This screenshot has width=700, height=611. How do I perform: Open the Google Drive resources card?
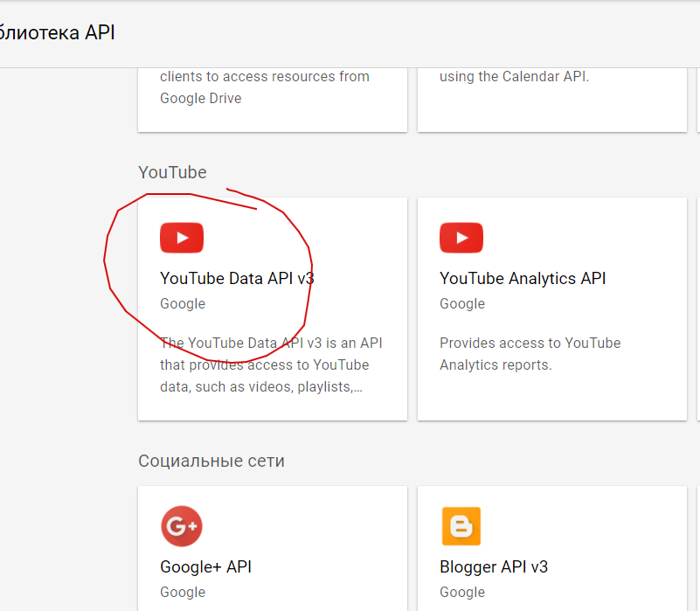tap(272, 96)
